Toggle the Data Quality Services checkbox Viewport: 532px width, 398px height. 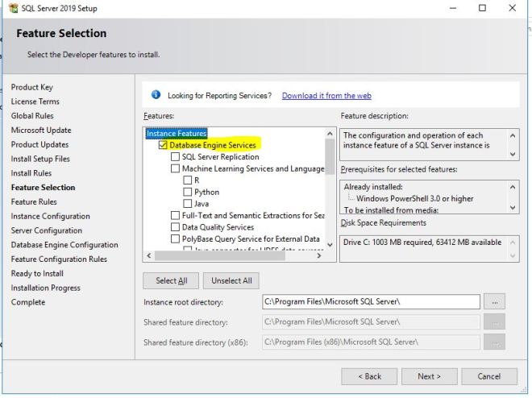tap(176, 227)
